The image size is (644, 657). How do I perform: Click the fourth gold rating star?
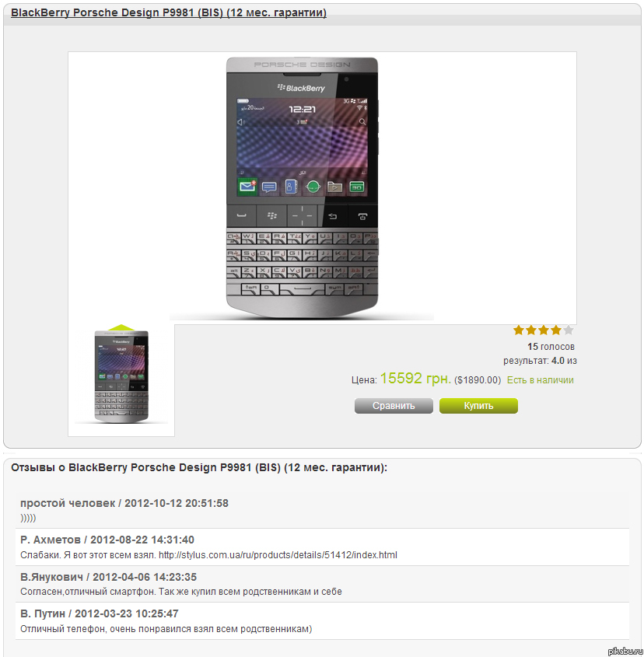tap(556, 330)
